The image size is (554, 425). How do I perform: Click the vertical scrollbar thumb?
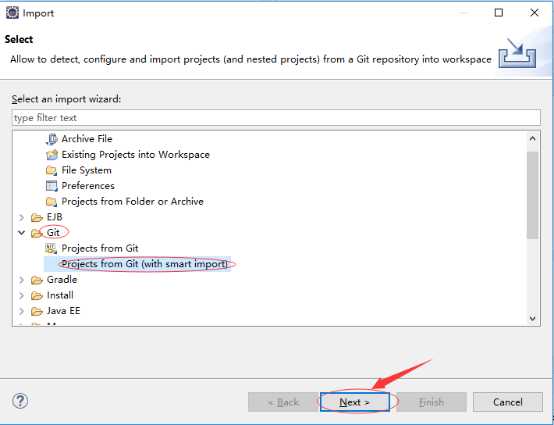(533, 195)
